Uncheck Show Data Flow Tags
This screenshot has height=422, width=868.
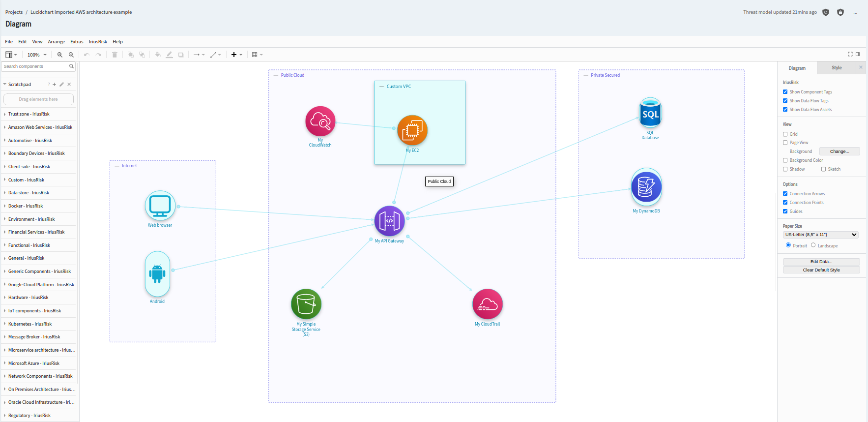coord(785,101)
